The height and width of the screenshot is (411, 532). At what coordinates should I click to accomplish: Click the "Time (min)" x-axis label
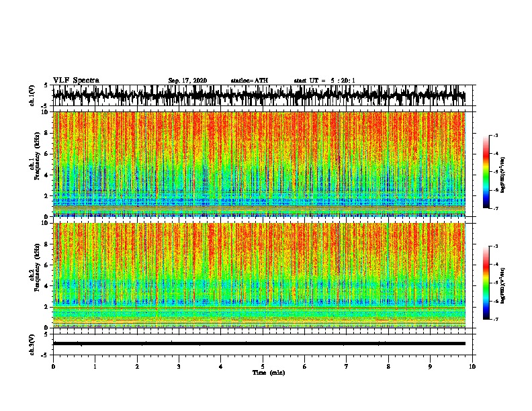269,373
